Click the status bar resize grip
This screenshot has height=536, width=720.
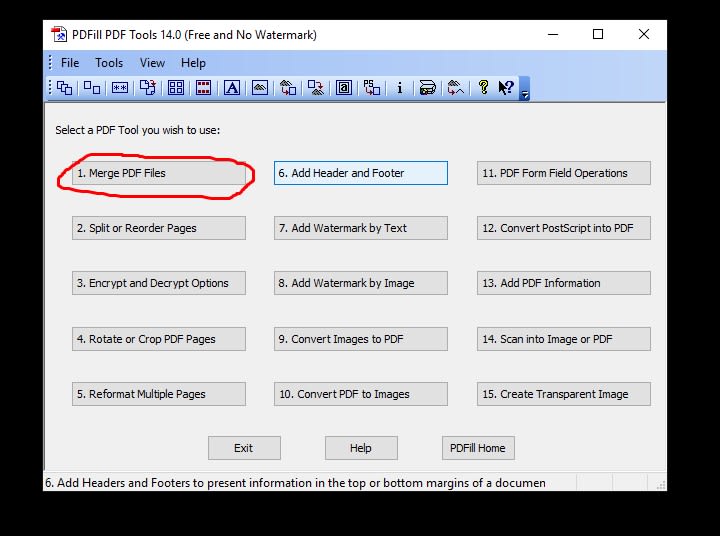[661, 485]
